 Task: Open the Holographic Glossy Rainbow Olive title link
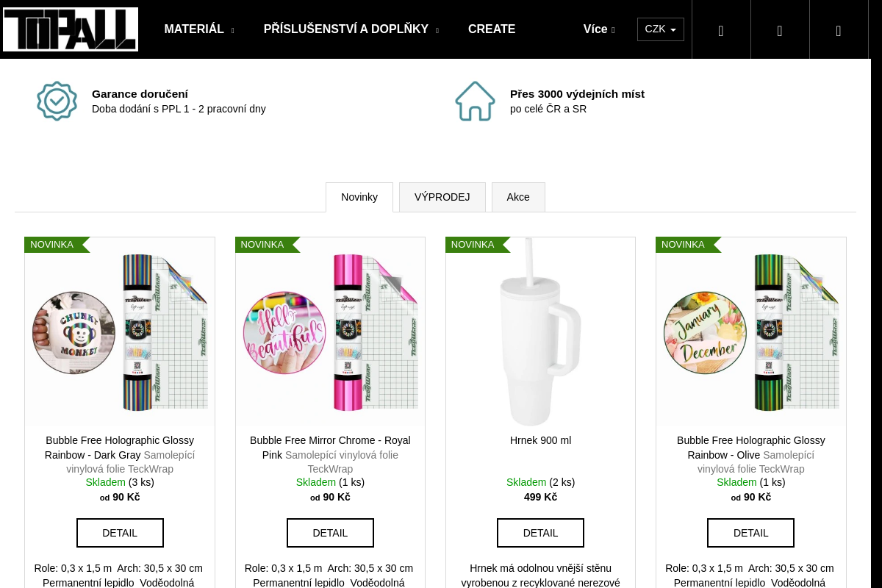[x=750, y=448]
